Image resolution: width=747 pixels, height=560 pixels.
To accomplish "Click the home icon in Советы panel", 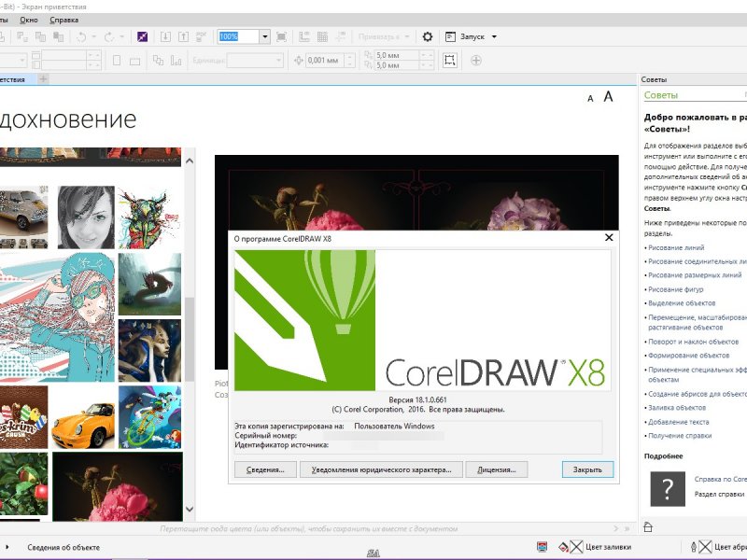I will coord(648,526).
